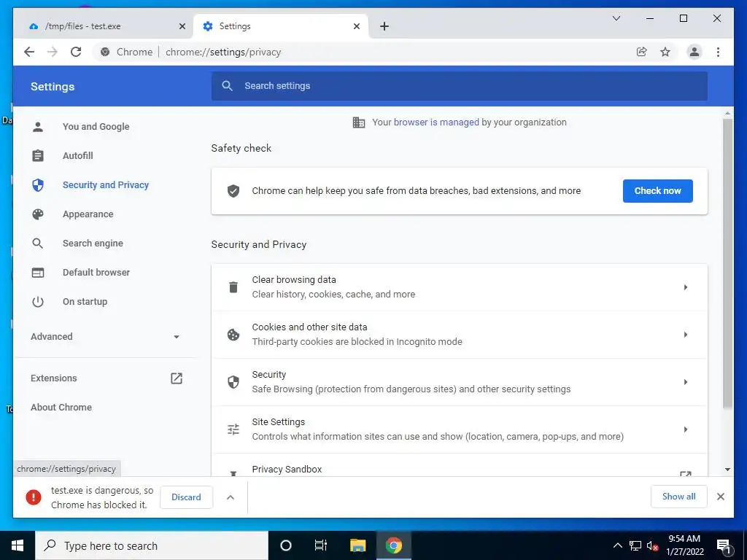Click the On startup power icon

click(38, 301)
